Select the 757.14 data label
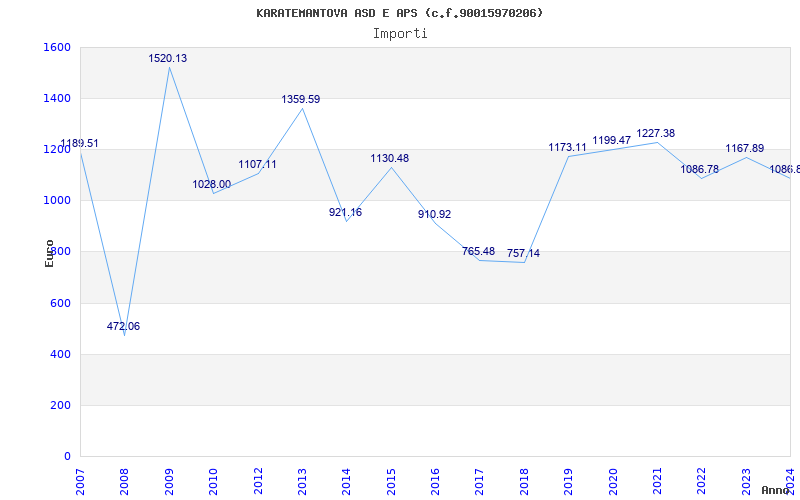 click(x=523, y=254)
